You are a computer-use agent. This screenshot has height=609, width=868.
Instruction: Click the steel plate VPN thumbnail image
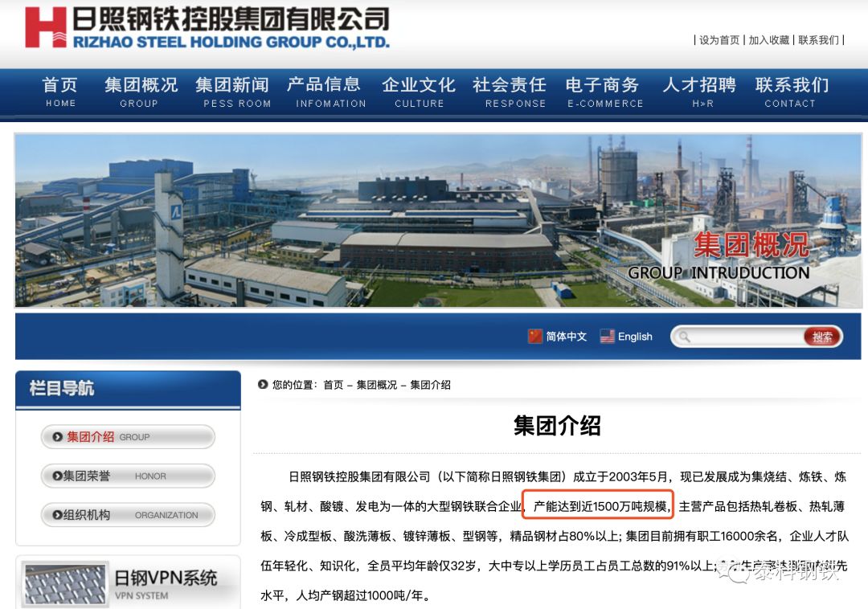coord(65,585)
